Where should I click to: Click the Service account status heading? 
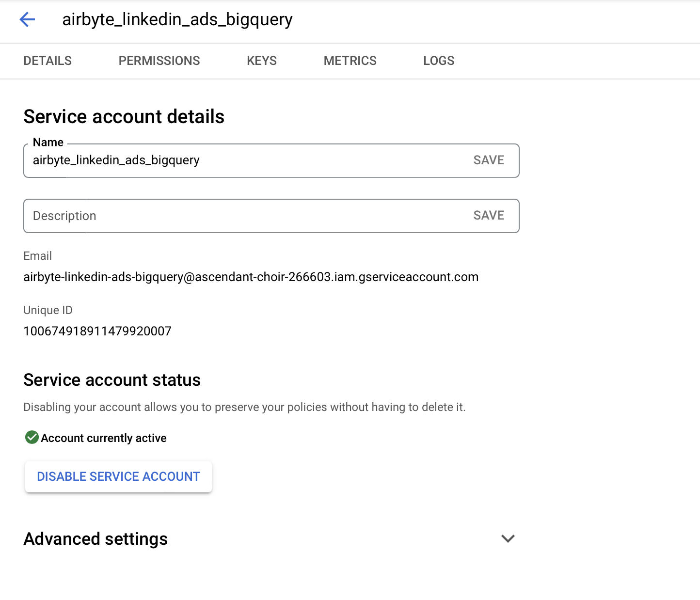tap(112, 380)
